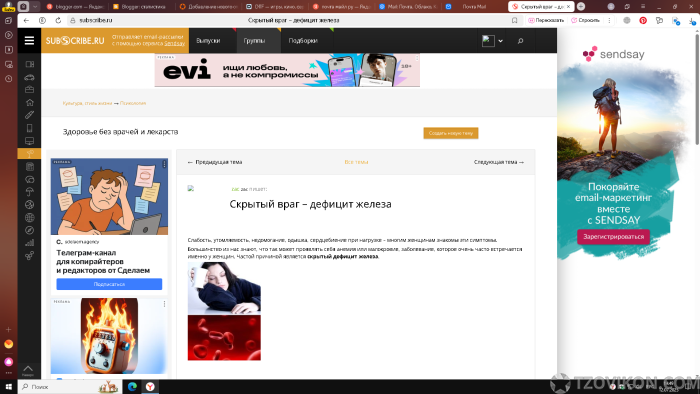Click the Психология breadcrumb link
700x394 pixels.
point(133,103)
